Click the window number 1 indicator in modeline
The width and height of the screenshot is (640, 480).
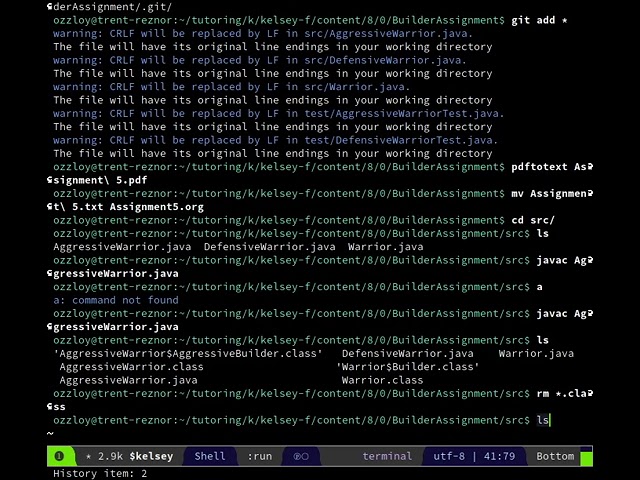pyautogui.click(x=59, y=456)
